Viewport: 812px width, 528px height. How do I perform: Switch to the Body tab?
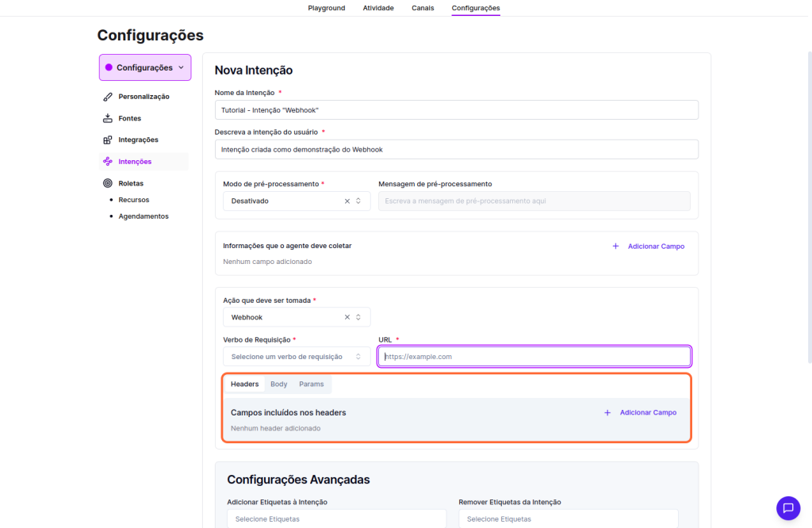278,385
